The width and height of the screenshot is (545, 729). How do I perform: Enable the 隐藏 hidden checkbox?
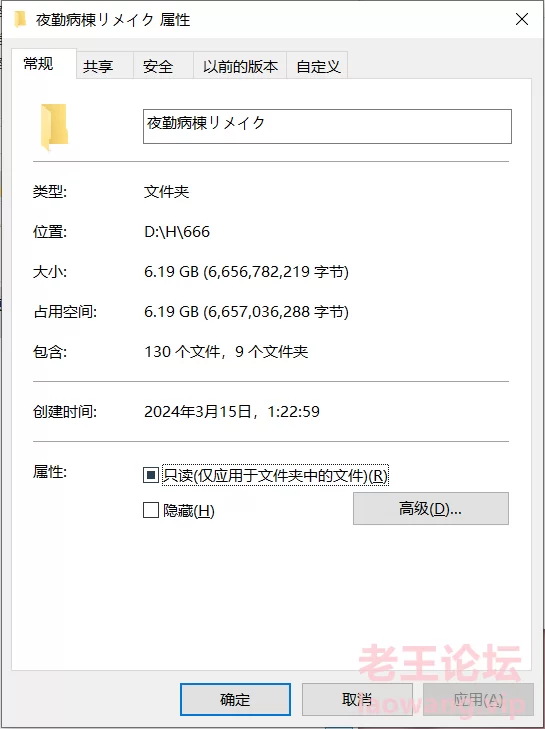151,510
